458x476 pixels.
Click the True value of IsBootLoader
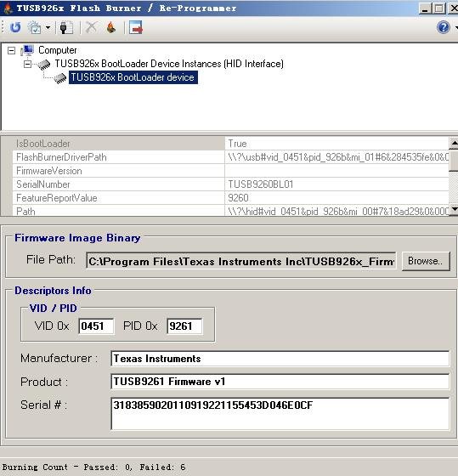tap(237, 144)
